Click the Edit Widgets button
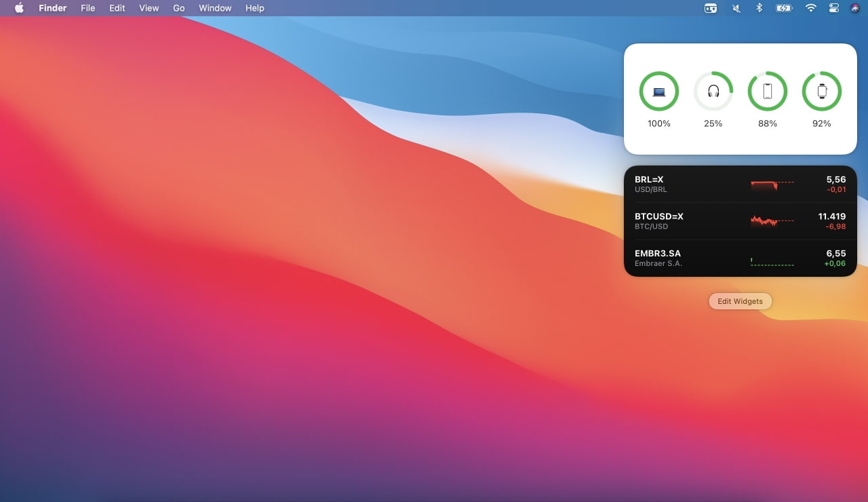The image size is (868, 502). pos(740,301)
